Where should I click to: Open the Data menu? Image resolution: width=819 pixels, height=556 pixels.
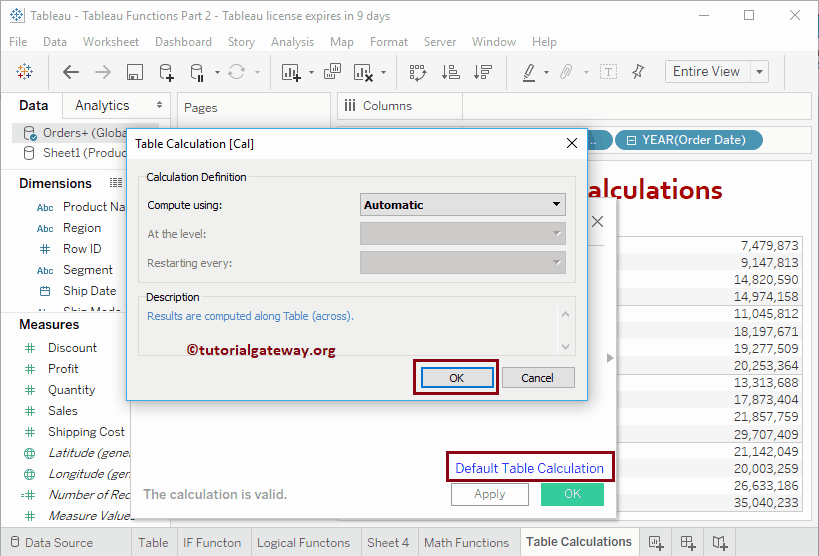click(55, 42)
